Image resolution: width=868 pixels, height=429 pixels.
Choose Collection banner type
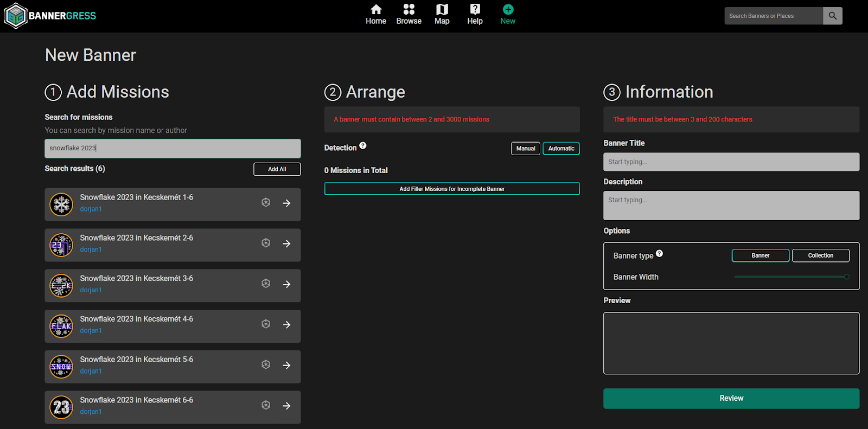[820, 255]
